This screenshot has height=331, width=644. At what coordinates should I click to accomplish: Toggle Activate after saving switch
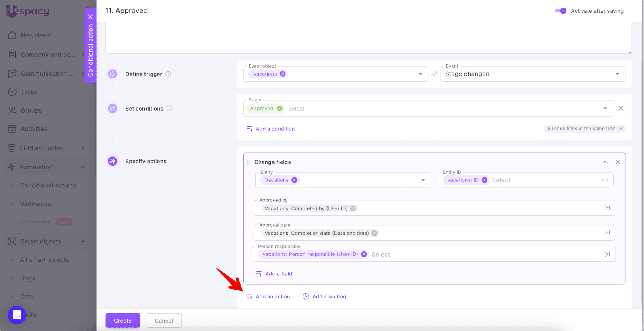pyautogui.click(x=561, y=11)
